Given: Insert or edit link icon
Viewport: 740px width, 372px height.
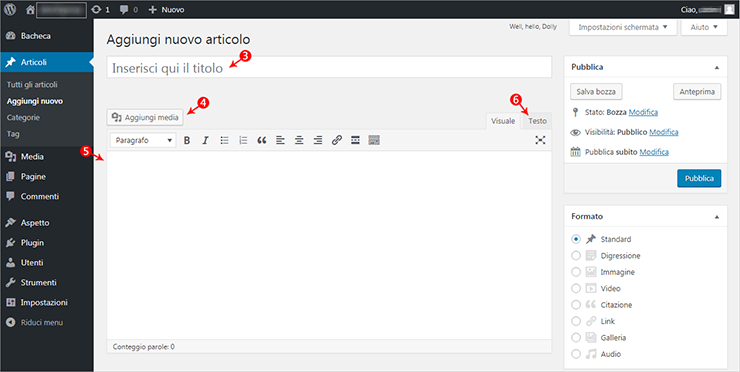Looking at the screenshot, I should click(336, 140).
